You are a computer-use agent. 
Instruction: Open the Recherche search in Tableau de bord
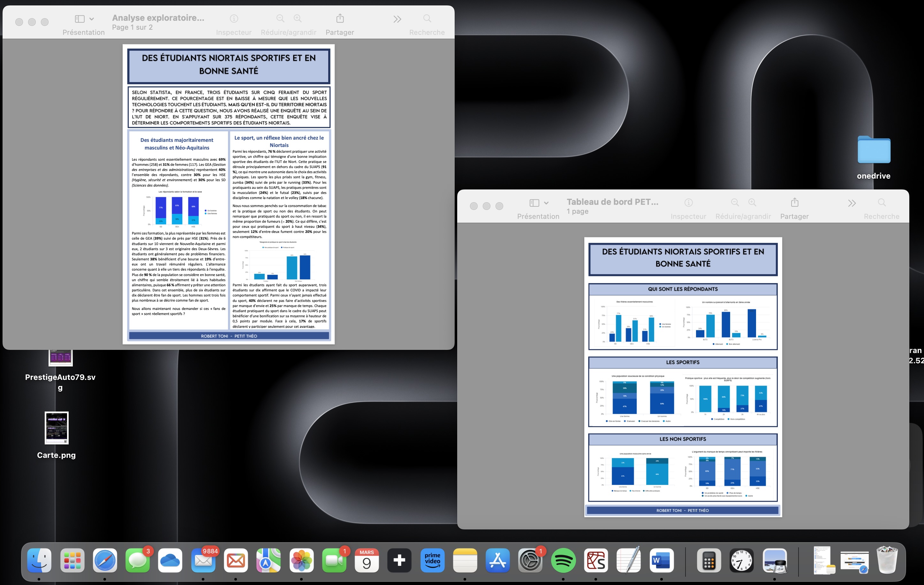[882, 203]
